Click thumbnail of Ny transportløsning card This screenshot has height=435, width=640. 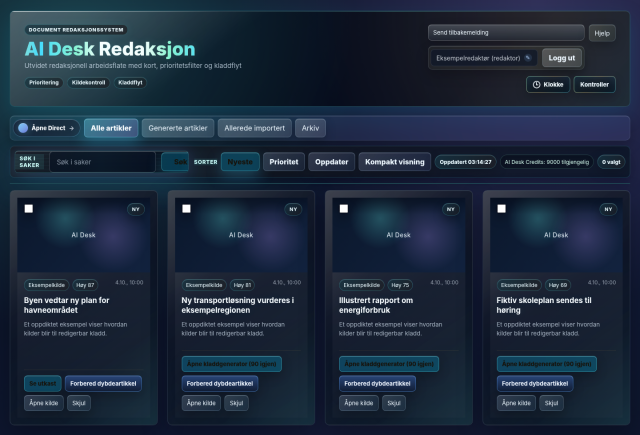(241, 235)
